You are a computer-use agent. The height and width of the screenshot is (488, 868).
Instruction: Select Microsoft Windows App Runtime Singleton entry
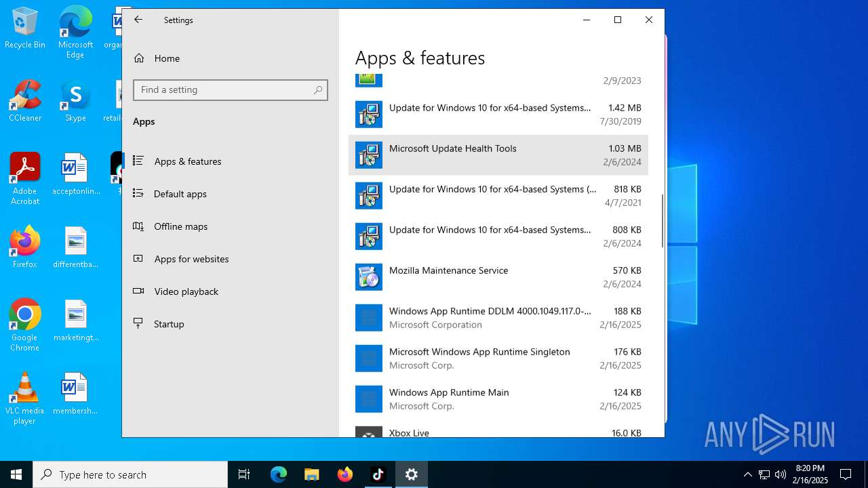point(498,359)
